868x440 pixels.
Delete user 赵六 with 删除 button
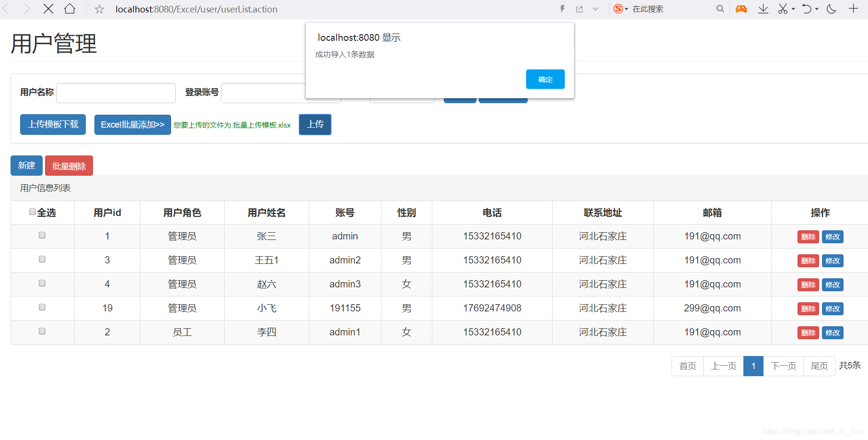point(808,285)
